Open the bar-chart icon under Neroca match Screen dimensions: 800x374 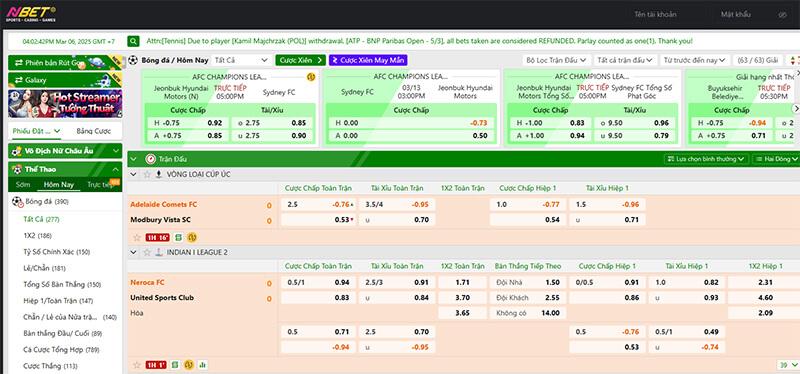pyautogui.click(x=203, y=365)
